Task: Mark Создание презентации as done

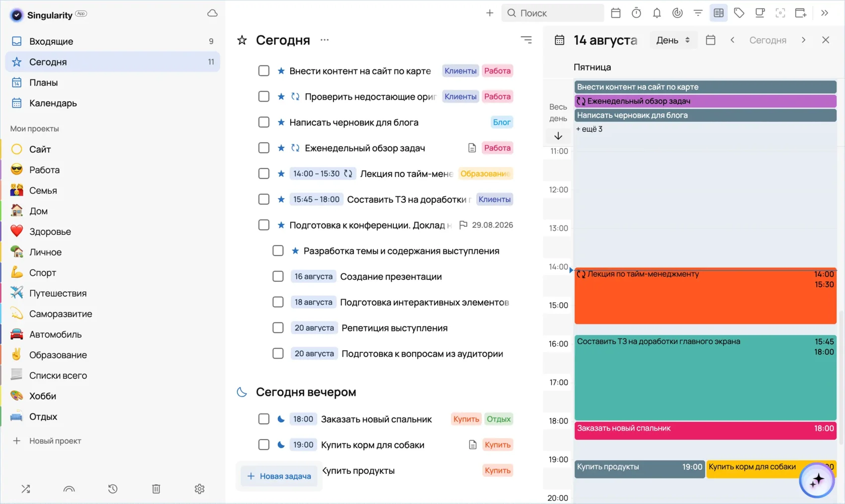Action: click(278, 276)
